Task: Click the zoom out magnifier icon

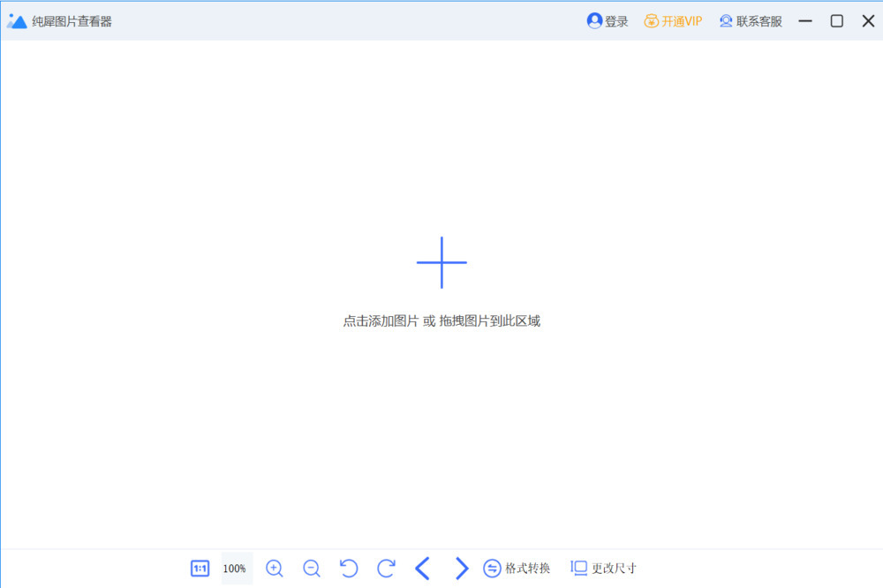Action: coord(312,569)
